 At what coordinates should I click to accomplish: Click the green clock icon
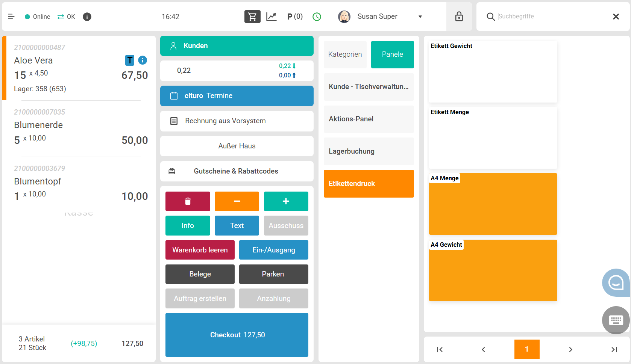pyautogui.click(x=317, y=17)
